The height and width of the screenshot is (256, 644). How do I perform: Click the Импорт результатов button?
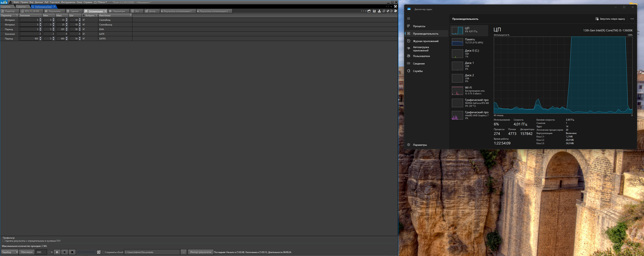201,252
